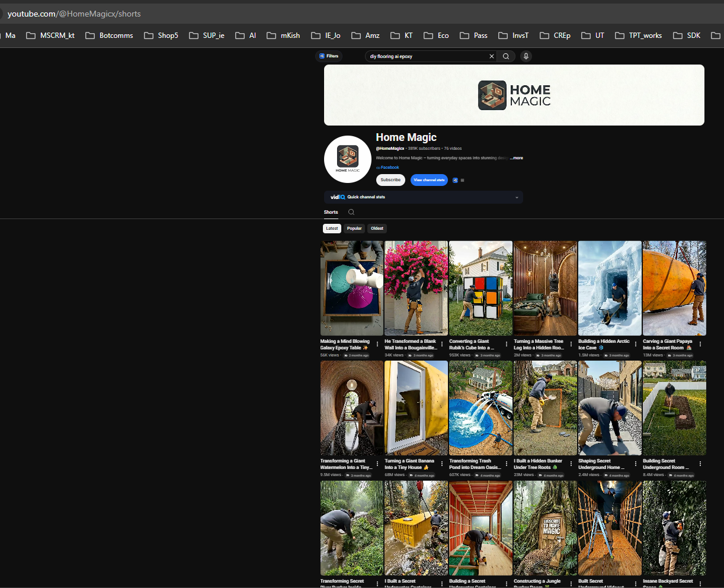
Task: Expand the vidIQ Quick channel stats panel
Action: pyautogui.click(x=517, y=197)
